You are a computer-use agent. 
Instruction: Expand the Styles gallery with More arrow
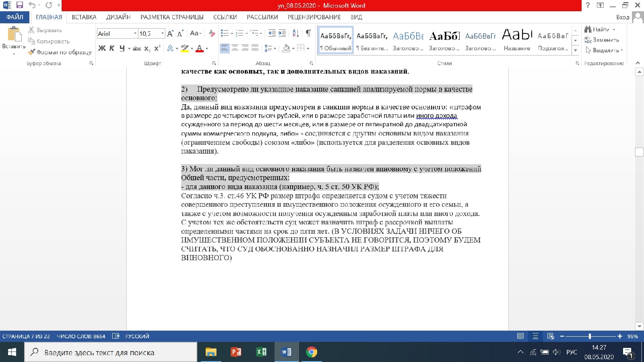576,50
